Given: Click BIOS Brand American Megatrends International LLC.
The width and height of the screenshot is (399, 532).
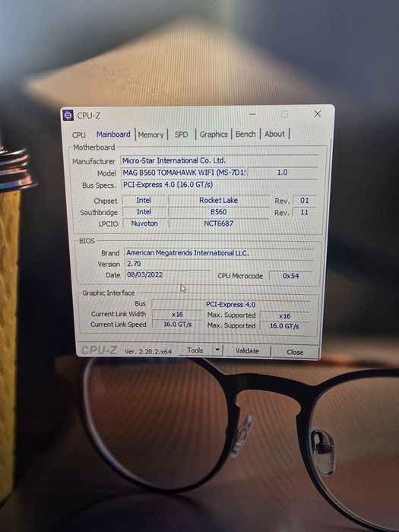Looking at the screenshot, I should (x=219, y=253).
